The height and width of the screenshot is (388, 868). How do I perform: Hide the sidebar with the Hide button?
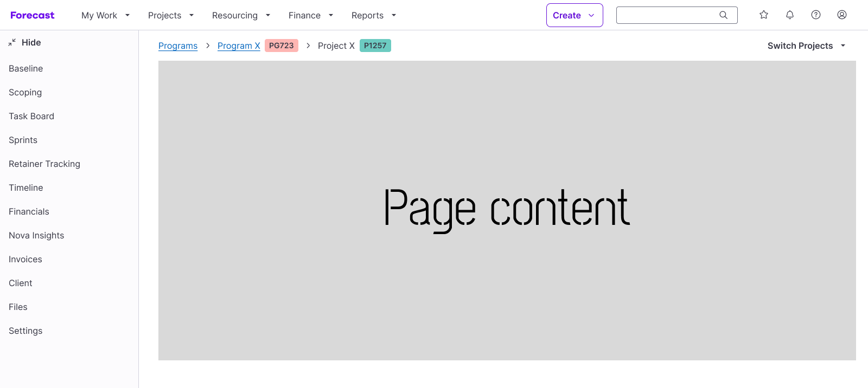coord(25,42)
